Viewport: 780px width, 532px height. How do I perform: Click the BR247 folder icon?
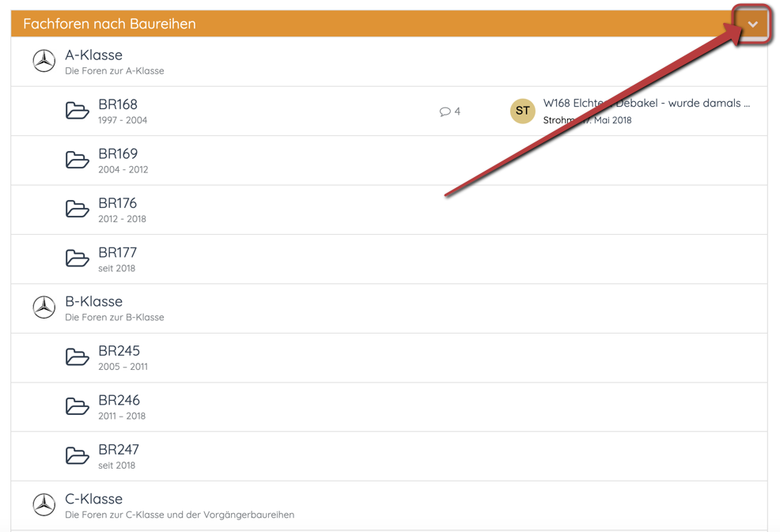(x=77, y=455)
